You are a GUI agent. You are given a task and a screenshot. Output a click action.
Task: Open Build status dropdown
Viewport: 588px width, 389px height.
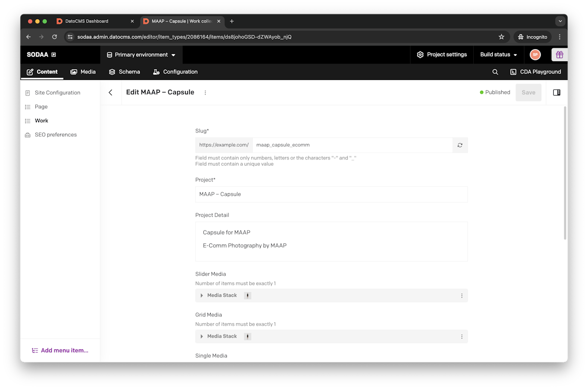coord(499,54)
